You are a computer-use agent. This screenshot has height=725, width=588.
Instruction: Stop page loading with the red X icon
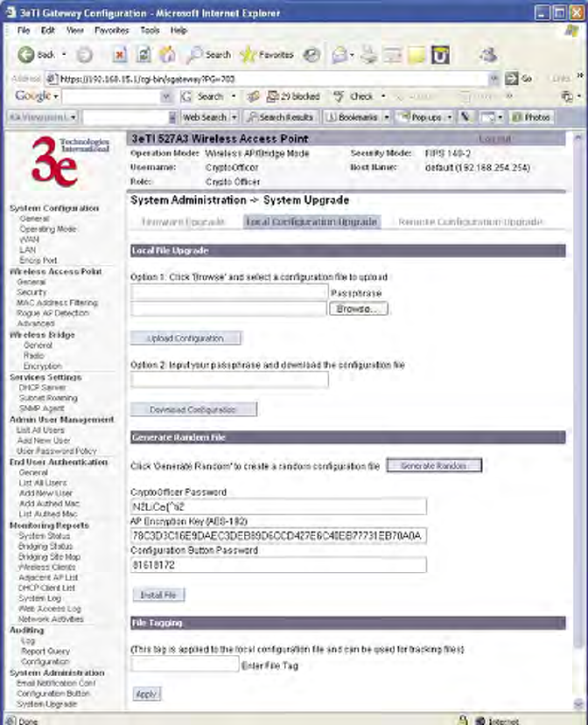click(120, 54)
